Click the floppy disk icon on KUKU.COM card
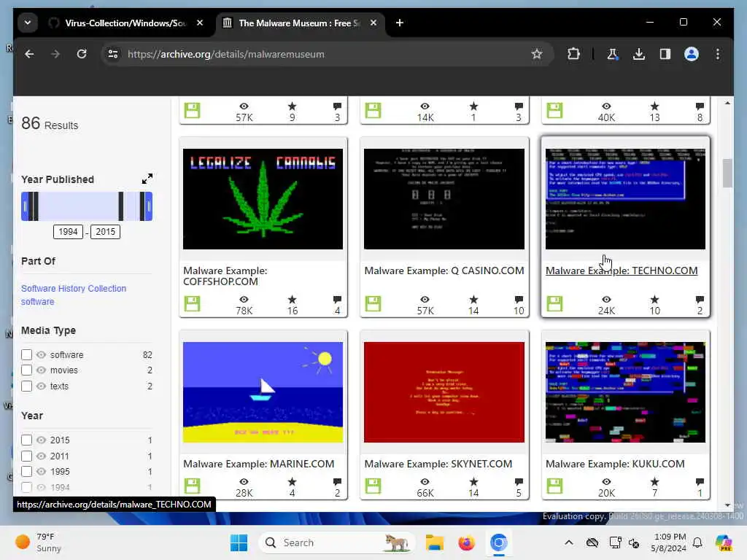The height and width of the screenshot is (560, 747). click(554, 486)
